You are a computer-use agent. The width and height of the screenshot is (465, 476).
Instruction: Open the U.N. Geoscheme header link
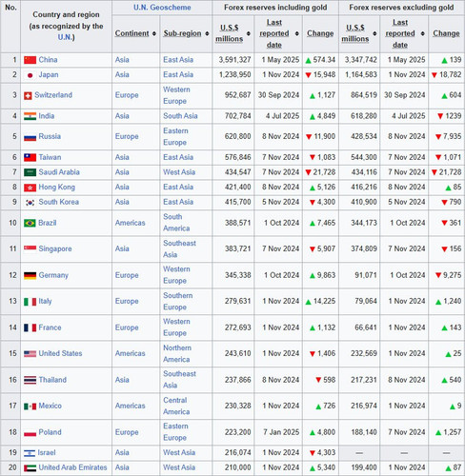[x=162, y=8]
